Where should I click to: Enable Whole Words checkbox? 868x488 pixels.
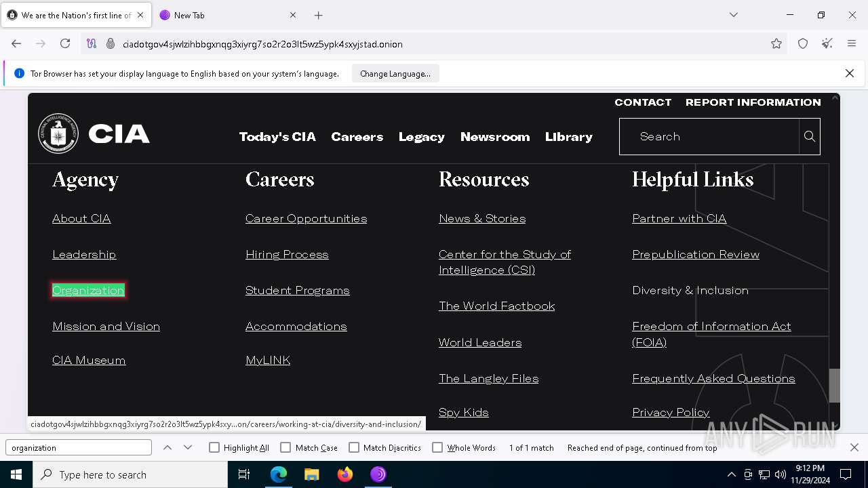pyautogui.click(x=437, y=447)
